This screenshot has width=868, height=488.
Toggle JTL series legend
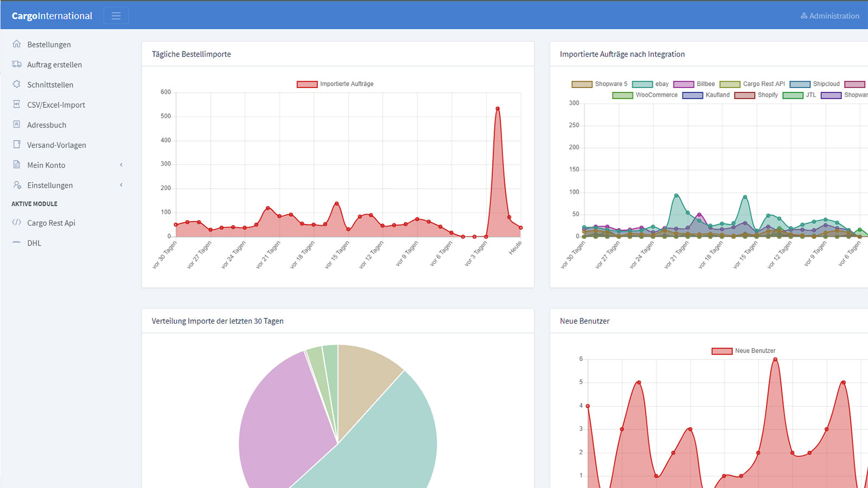[x=800, y=95]
